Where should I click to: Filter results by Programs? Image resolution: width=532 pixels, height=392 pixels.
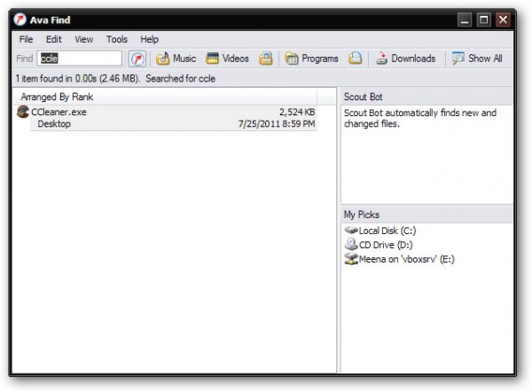coord(311,59)
